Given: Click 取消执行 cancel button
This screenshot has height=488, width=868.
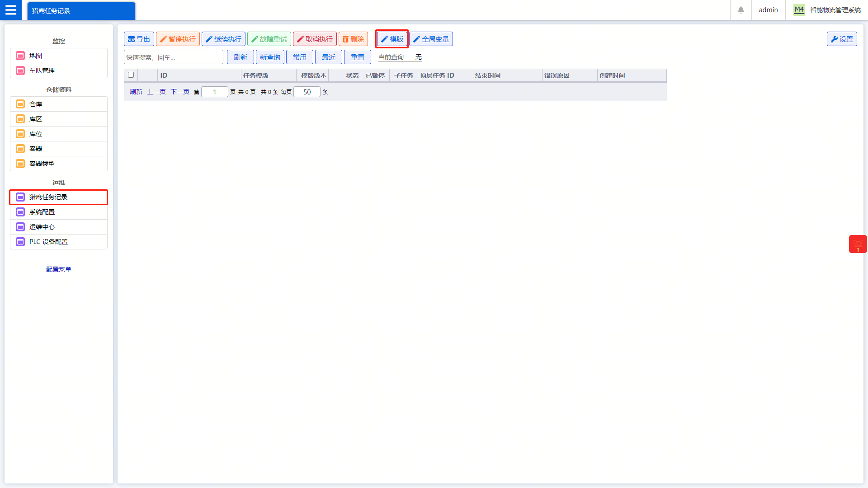Looking at the screenshot, I should [315, 39].
